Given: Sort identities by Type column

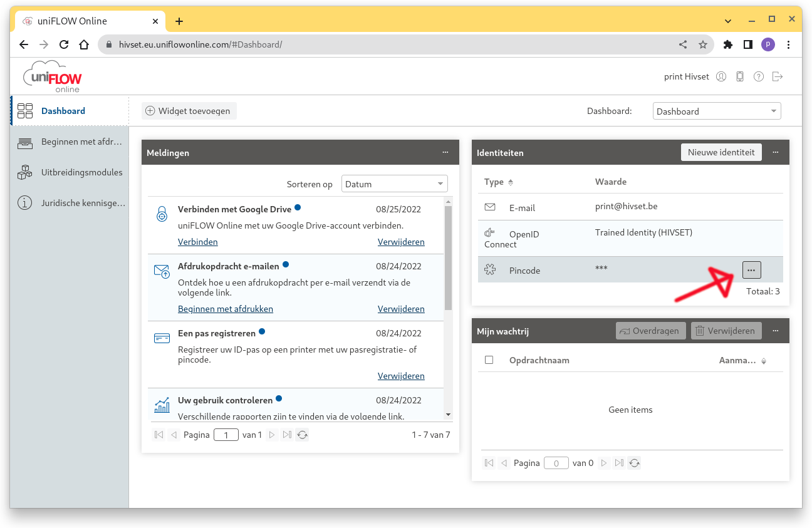Looking at the screenshot, I should click(499, 182).
